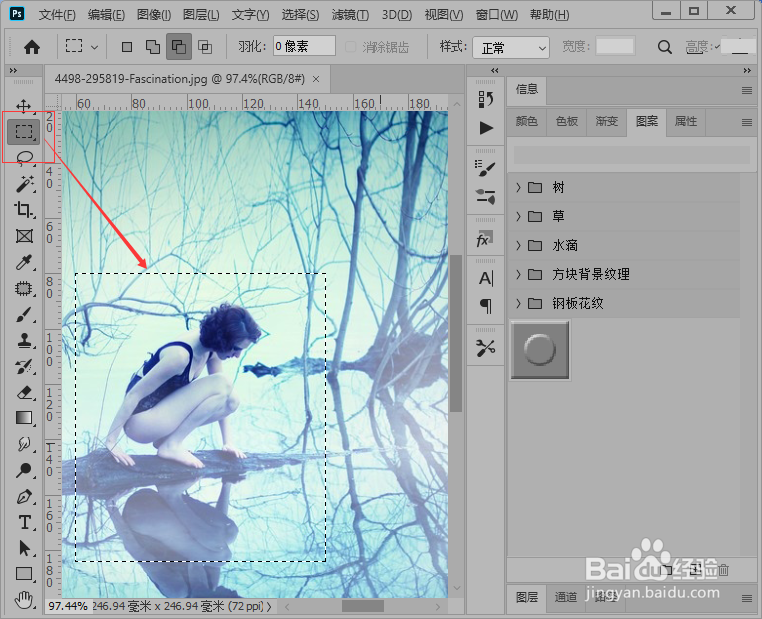Choose Add to Selection mode

point(153,47)
